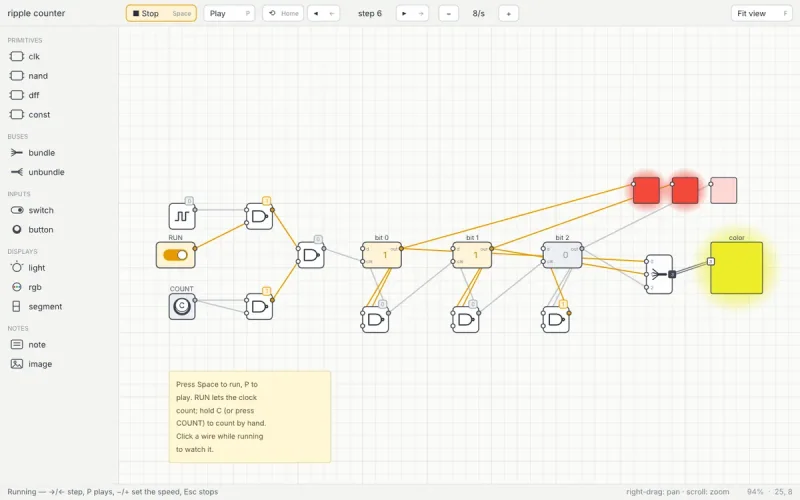Screen dimensions: 800x500
Task: Choose the const primitive
Action: tap(30, 115)
